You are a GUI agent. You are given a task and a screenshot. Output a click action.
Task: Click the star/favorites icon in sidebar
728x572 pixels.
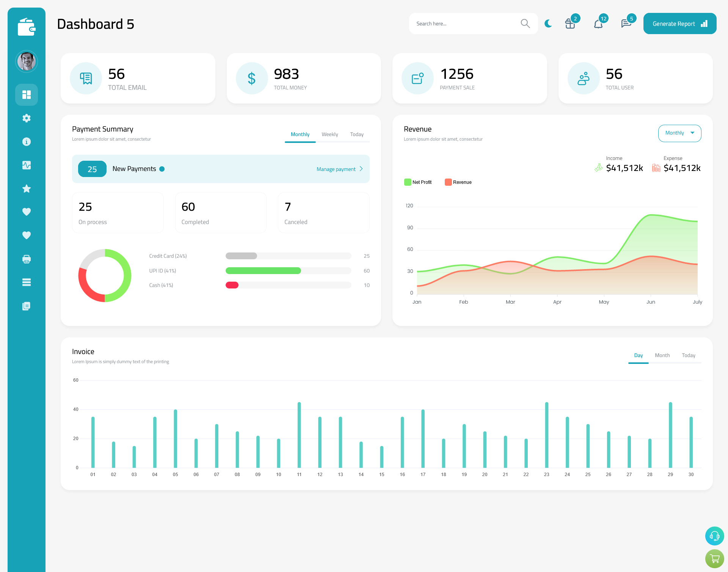[27, 188]
